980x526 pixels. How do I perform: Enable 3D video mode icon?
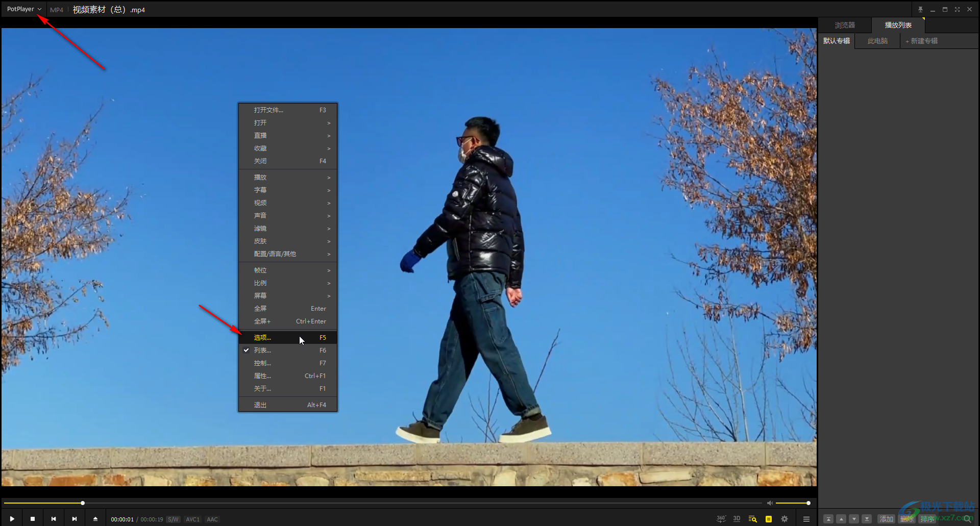[737, 519]
